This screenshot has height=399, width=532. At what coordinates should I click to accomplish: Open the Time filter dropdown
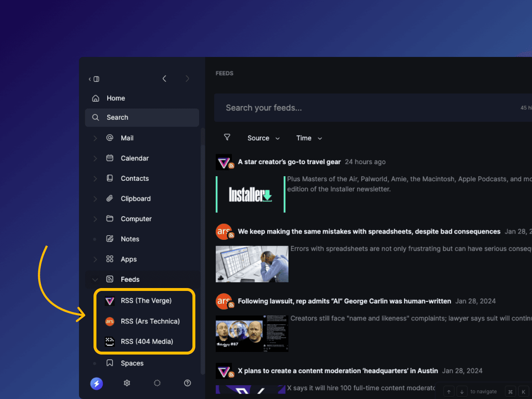point(309,138)
